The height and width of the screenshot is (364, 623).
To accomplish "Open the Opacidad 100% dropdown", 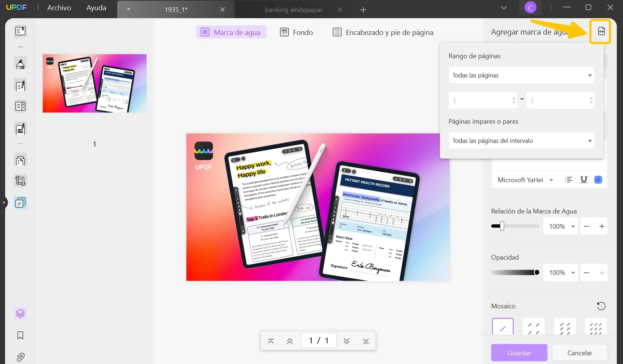I will click(x=560, y=273).
